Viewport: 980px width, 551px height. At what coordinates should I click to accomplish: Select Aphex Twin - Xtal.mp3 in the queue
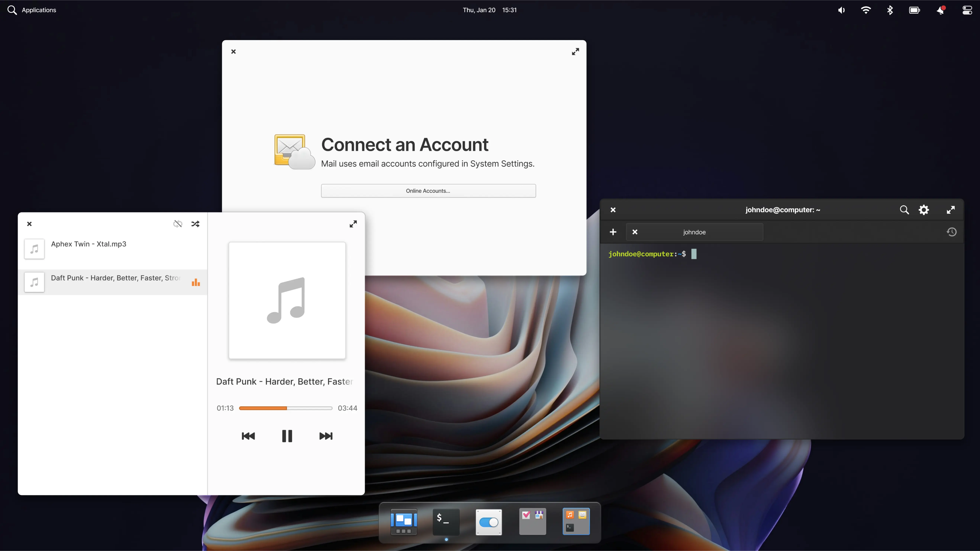tap(113, 249)
